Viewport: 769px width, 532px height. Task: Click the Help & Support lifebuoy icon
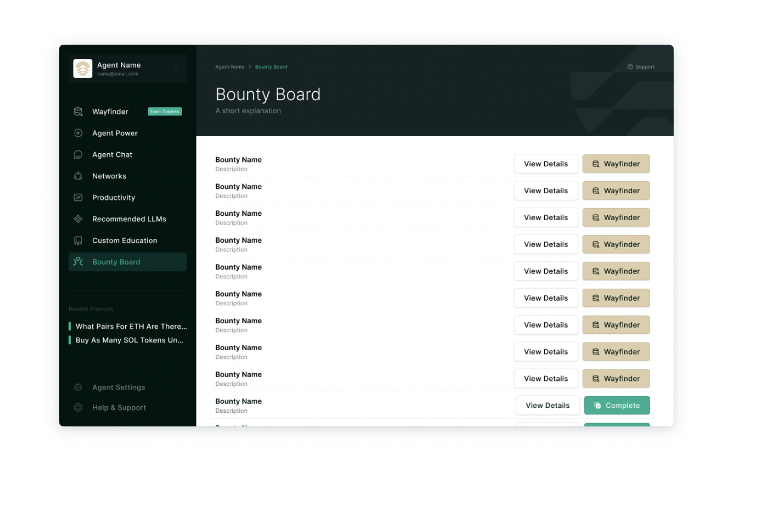click(78, 408)
